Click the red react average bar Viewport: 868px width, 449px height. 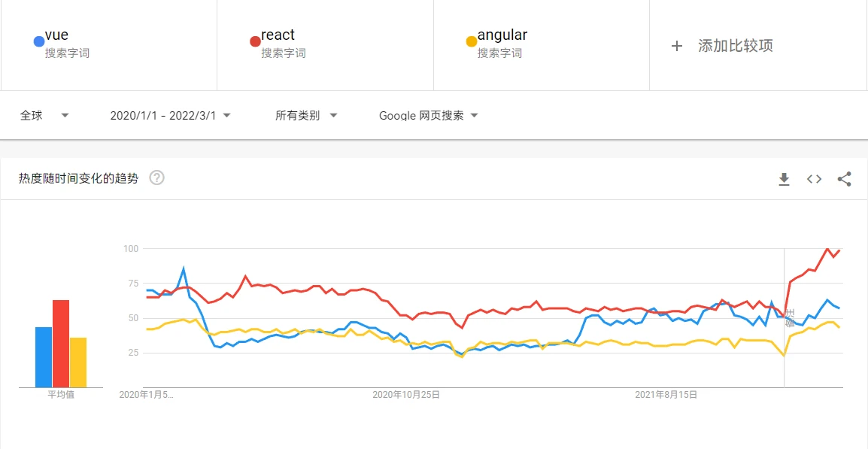click(61, 344)
